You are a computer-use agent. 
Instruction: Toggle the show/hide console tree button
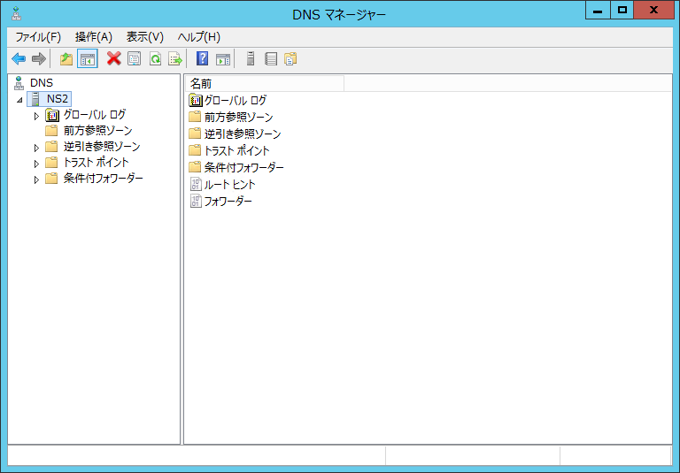87,59
